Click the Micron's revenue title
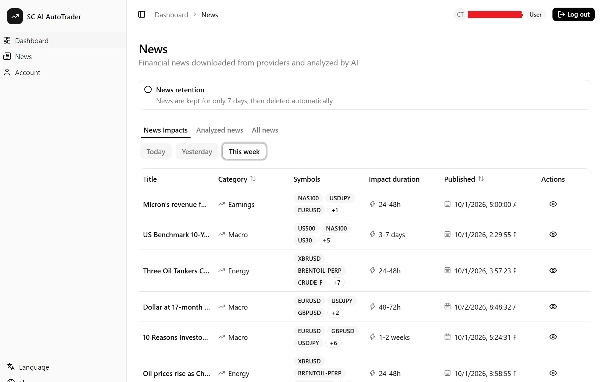The image size is (600, 382). pyautogui.click(x=174, y=204)
